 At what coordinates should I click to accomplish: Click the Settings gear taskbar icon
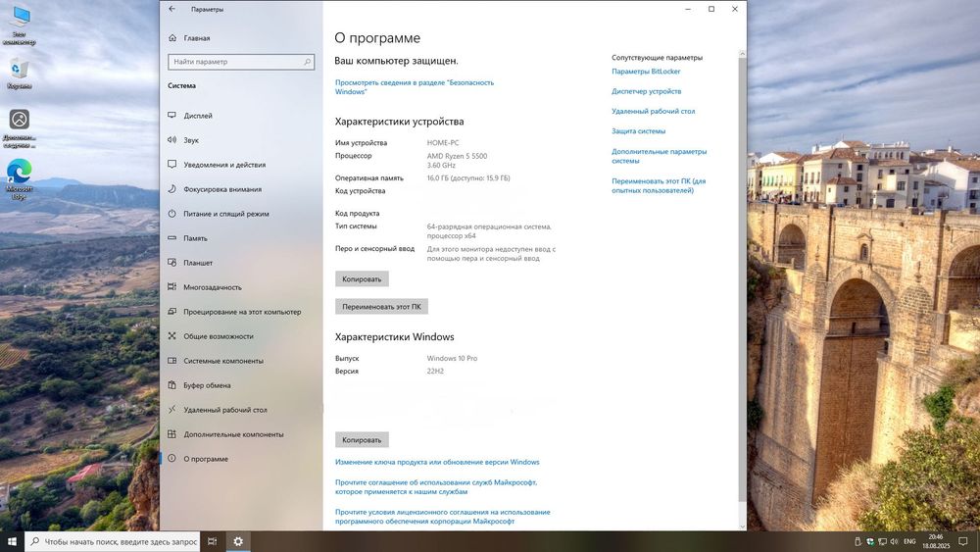click(x=238, y=541)
